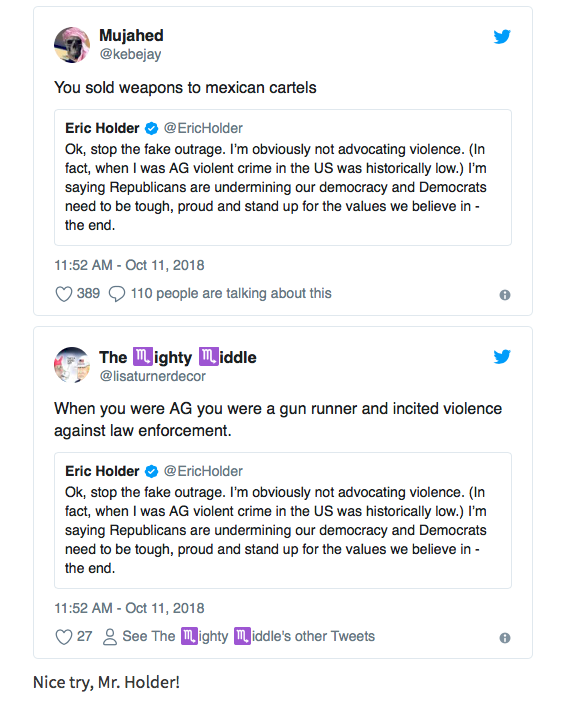Viewport: 574px width, 702px height.
Task: Open The Mighty Middle display name link
Action: pos(178,357)
